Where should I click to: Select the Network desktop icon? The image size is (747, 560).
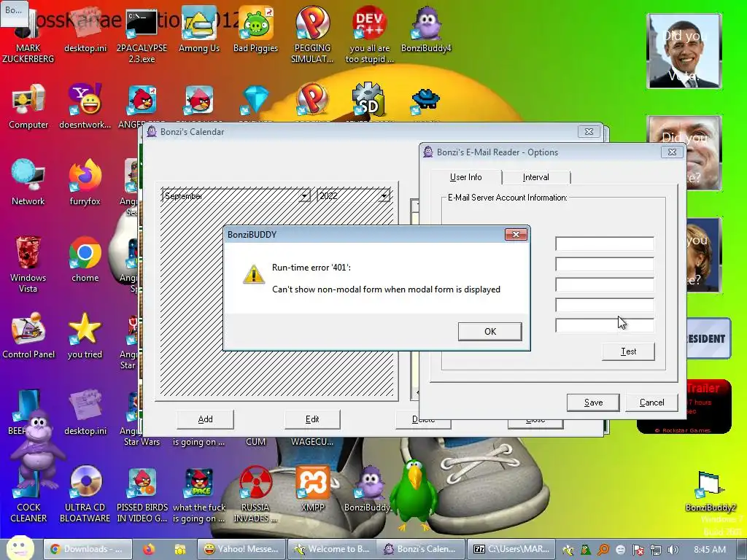tap(28, 183)
